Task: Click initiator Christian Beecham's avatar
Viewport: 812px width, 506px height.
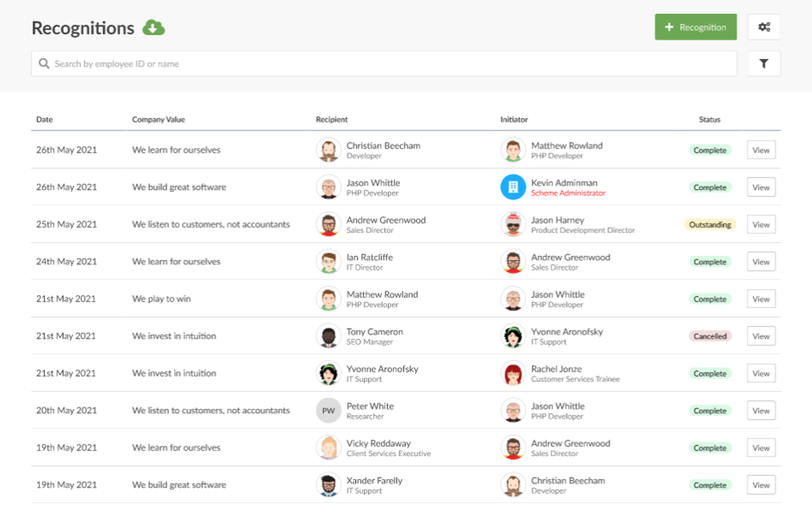Action: (x=513, y=485)
